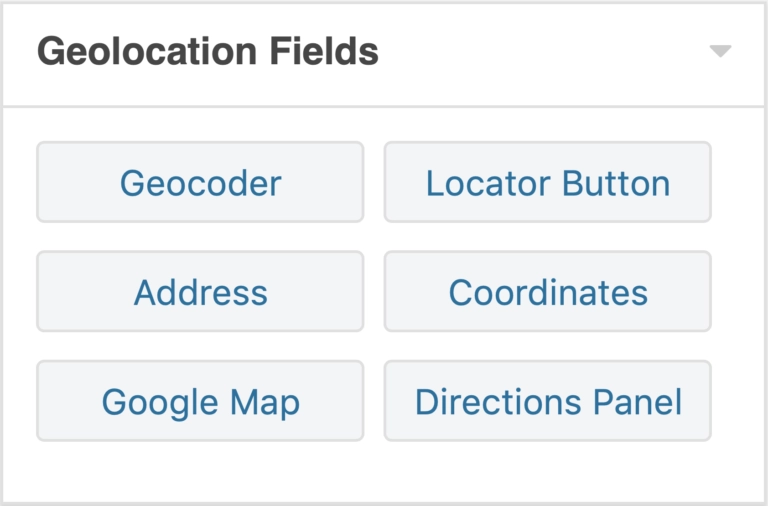Add a Directions Panel field
The width and height of the screenshot is (768, 506).
(x=547, y=402)
